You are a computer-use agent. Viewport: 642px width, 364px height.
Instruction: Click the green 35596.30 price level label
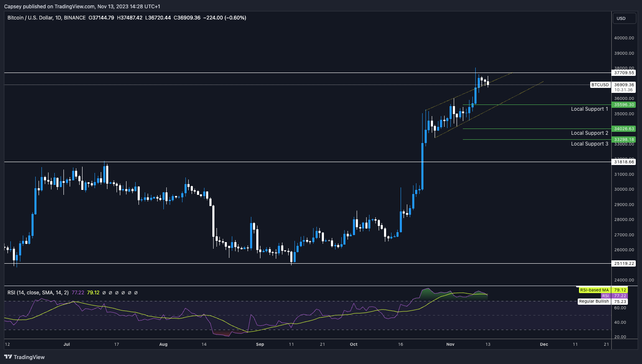tap(624, 105)
